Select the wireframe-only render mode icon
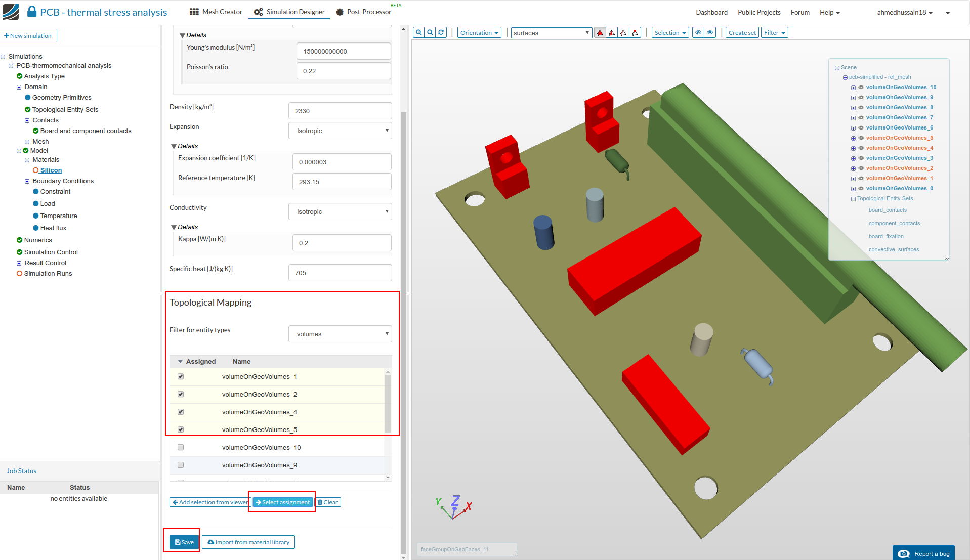This screenshot has width=970, height=560. coord(623,33)
